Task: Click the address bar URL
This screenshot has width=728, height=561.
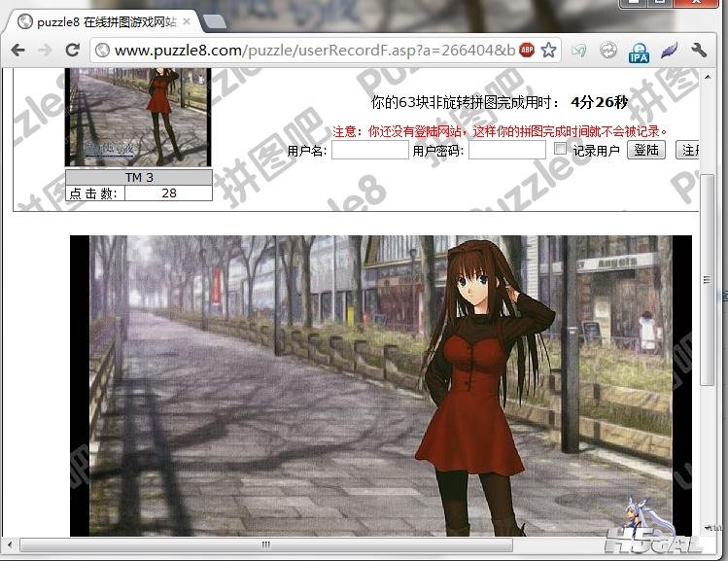Action: [315, 50]
